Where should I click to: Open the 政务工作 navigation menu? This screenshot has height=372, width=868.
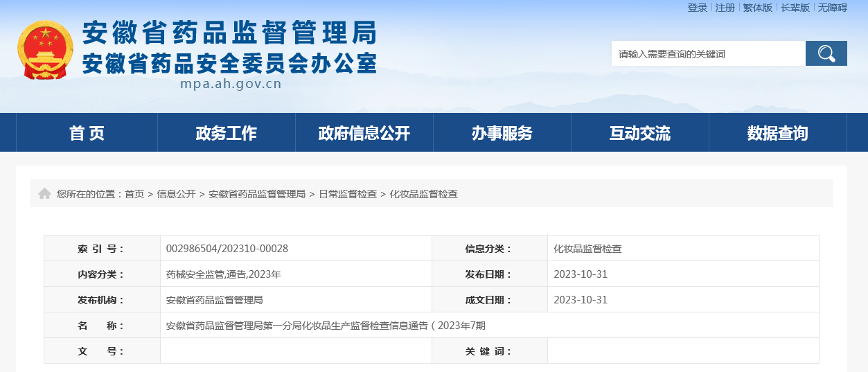click(226, 133)
